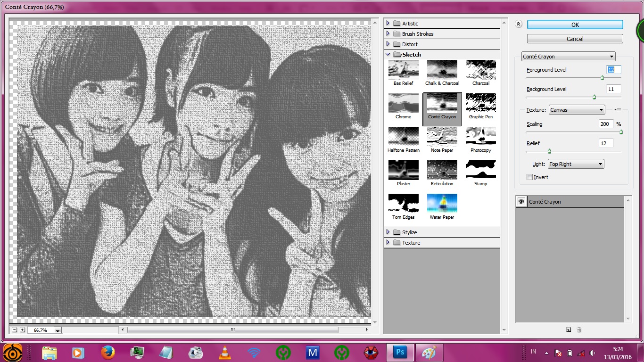The image size is (644, 362).
Task: Expand the Stylize filter category
Action: pyautogui.click(x=388, y=231)
